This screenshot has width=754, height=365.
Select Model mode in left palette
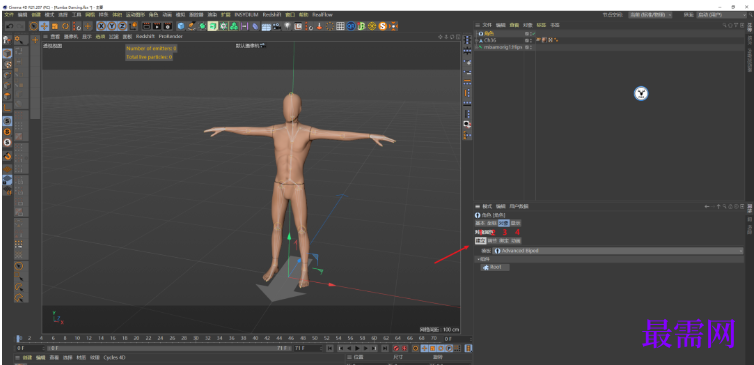click(x=8, y=54)
